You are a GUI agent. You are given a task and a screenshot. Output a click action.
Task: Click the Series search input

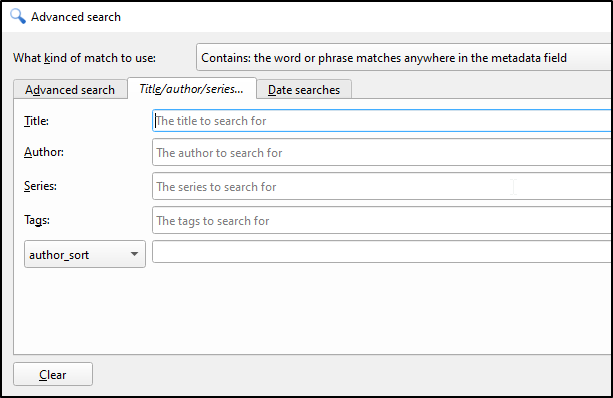click(x=382, y=186)
